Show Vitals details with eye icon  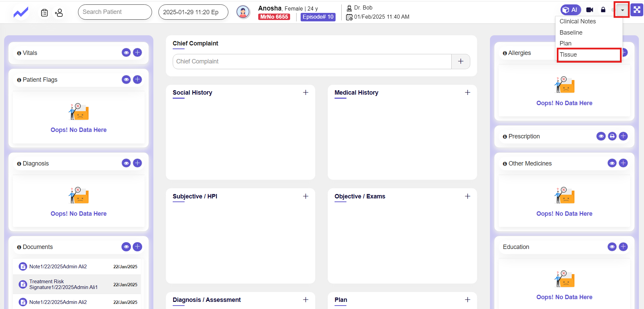(126, 53)
